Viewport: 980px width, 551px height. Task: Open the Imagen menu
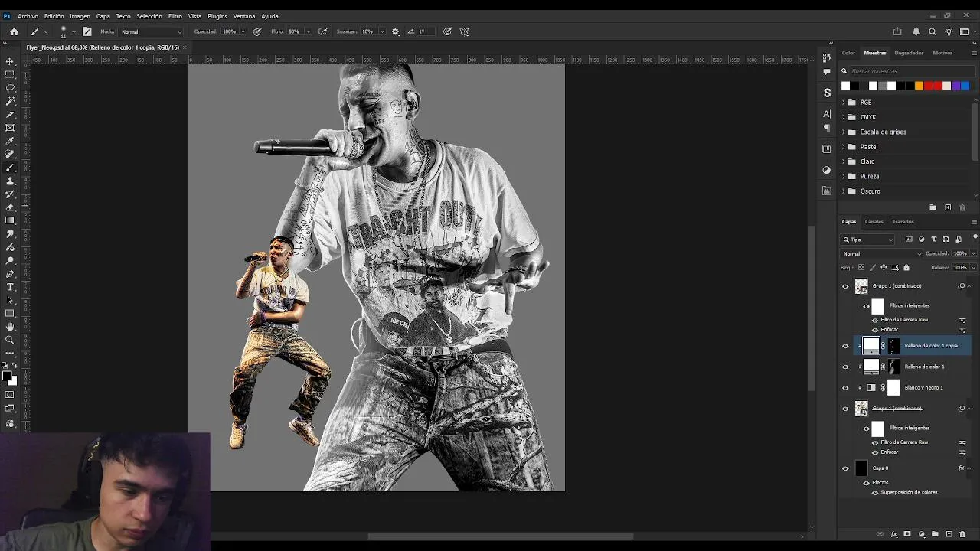80,16
